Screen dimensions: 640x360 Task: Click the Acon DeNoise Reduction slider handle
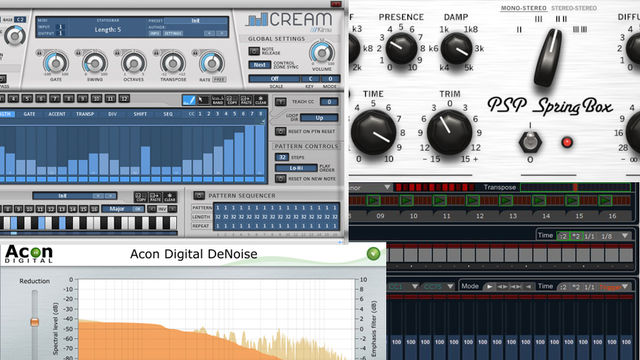coord(34,322)
